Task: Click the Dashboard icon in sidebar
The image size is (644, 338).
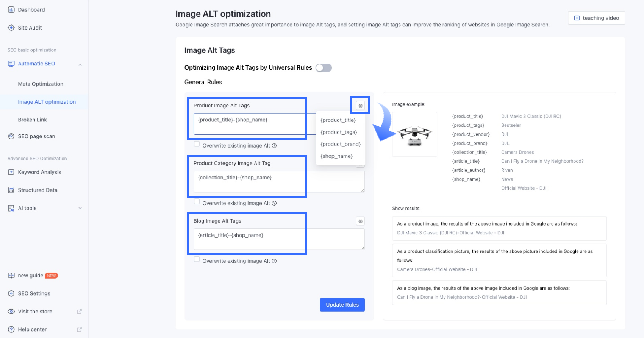Action: 11,10
